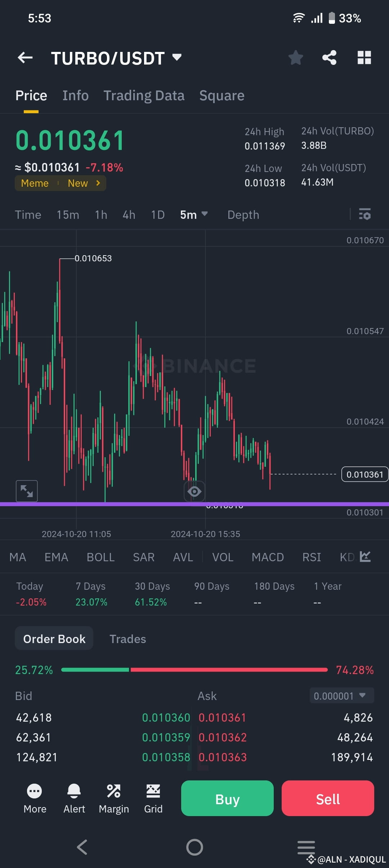The image size is (389, 868).
Task: Open Margin trading
Action: 114,798
